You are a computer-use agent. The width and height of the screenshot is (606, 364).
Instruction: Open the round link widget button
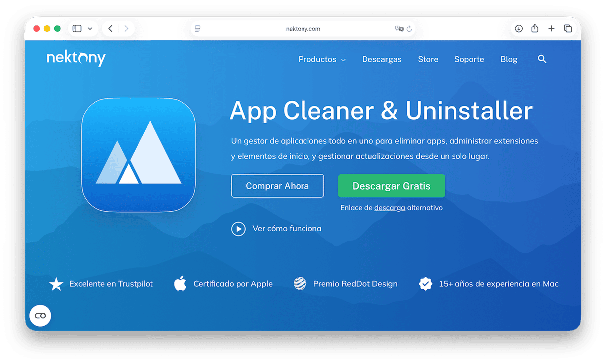click(40, 316)
